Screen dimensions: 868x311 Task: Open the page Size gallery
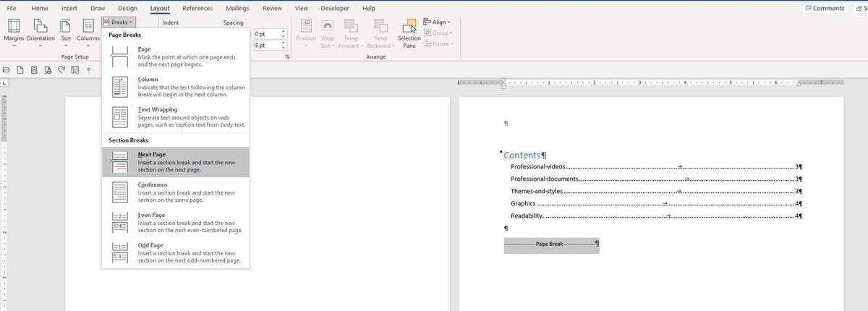66,32
